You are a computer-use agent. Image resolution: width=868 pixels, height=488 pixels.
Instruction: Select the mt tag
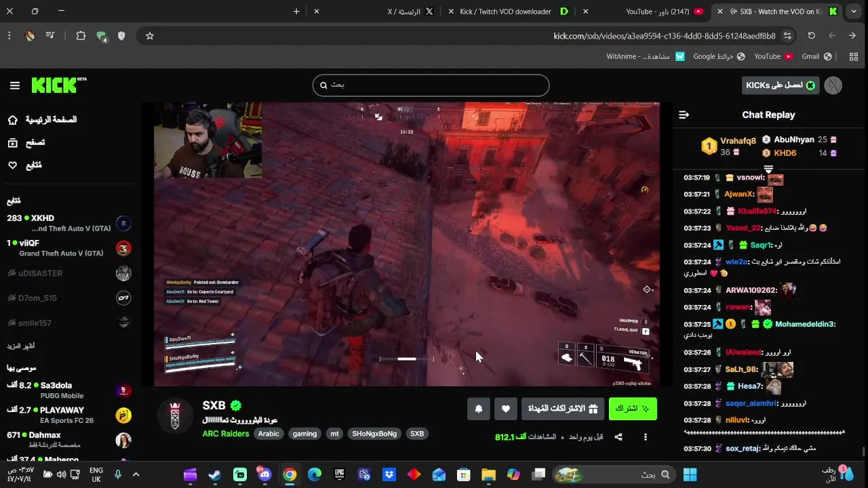(x=334, y=434)
